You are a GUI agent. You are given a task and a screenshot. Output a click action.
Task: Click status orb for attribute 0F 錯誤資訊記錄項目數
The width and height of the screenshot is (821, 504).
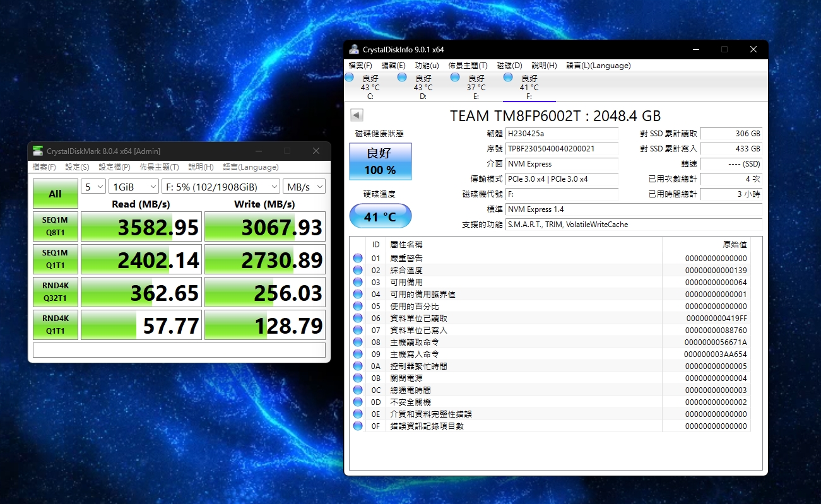pyautogui.click(x=358, y=426)
